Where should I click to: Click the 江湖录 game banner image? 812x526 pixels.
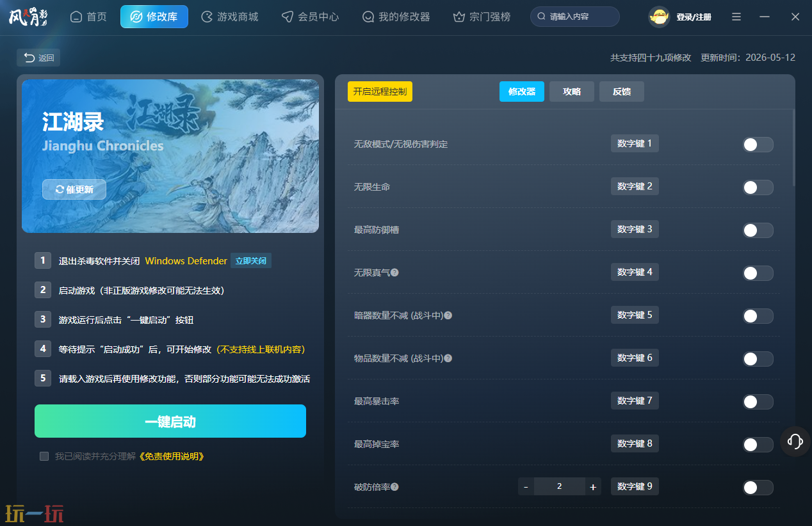tap(170, 156)
